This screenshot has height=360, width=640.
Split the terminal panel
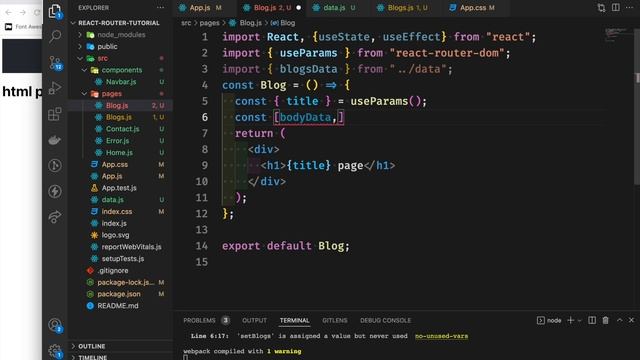pyautogui.click(x=592, y=320)
